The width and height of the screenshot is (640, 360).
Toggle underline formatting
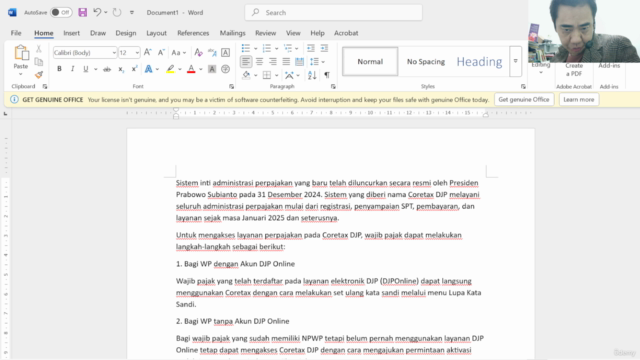pyautogui.click(x=86, y=69)
